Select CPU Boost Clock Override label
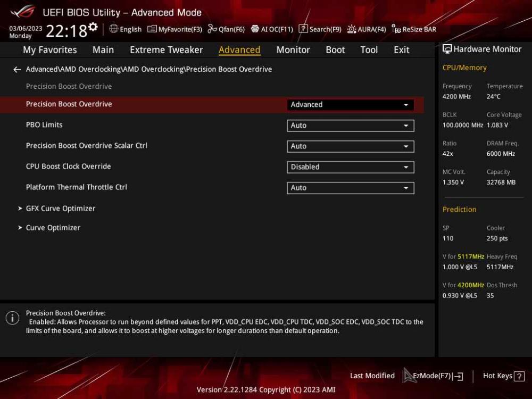The height and width of the screenshot is (399, 532). point(68,166)
